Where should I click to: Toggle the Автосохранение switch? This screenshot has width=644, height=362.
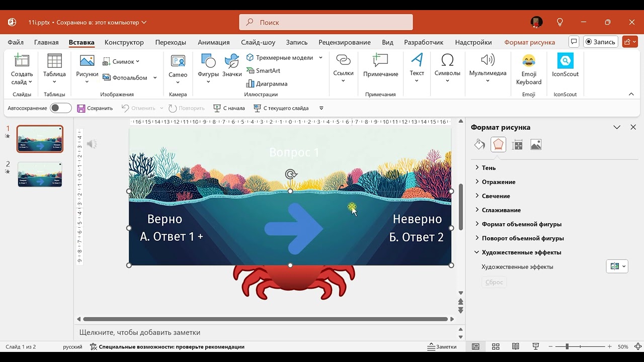point(61,108)
